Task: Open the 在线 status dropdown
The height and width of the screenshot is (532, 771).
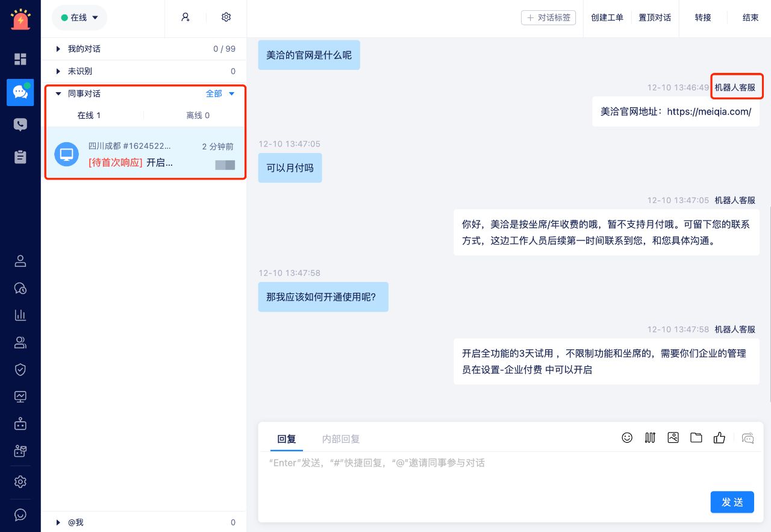Action: [x=80, y=17]
